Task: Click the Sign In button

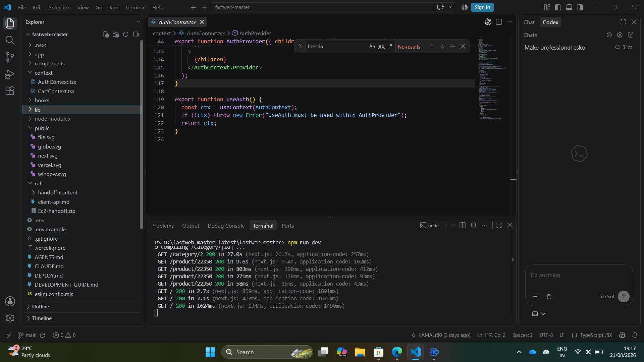Action: click(482, 7)
